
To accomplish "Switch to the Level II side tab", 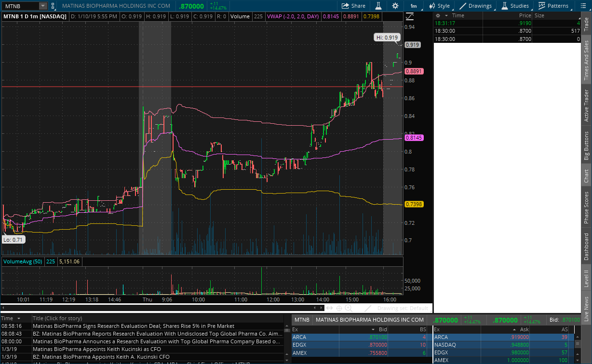I will click(x=586, y=278).
